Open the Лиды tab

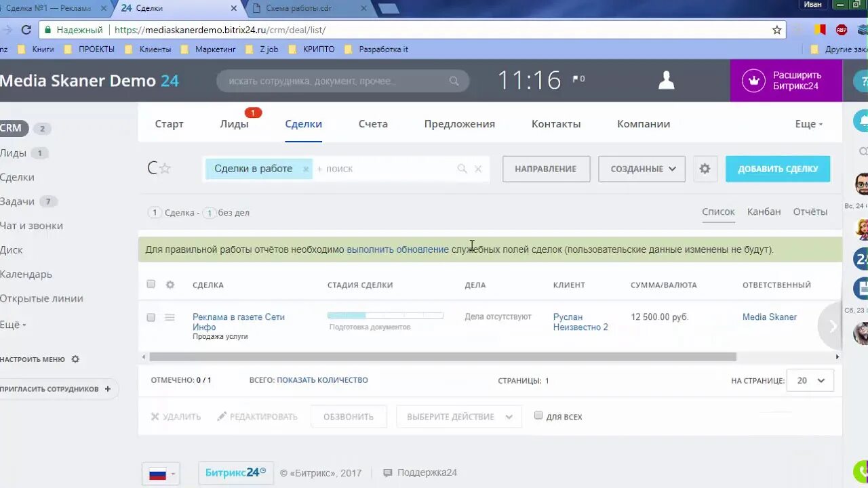click(x=234, y=124)
